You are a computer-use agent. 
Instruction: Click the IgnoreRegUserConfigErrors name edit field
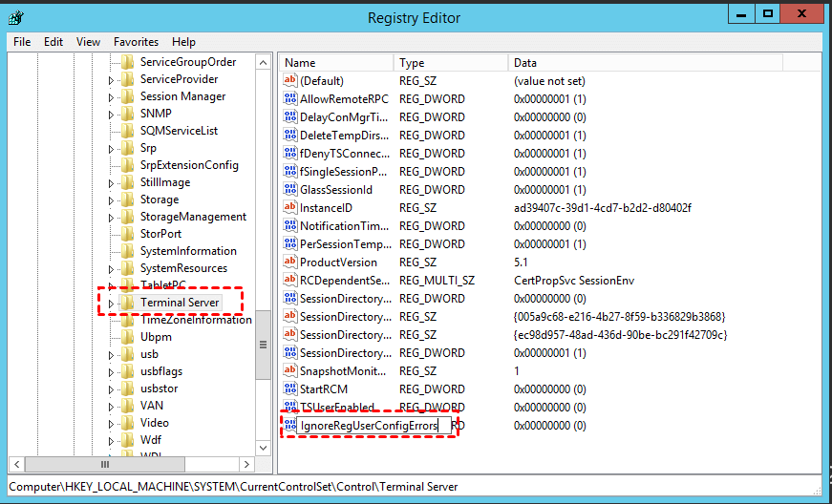[x=373, y=426]
